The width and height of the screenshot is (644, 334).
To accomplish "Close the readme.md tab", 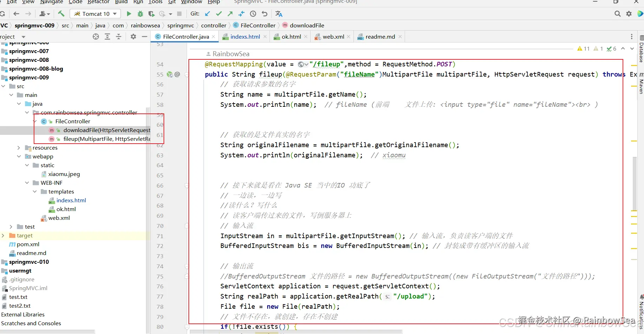I will coord(400,37).
